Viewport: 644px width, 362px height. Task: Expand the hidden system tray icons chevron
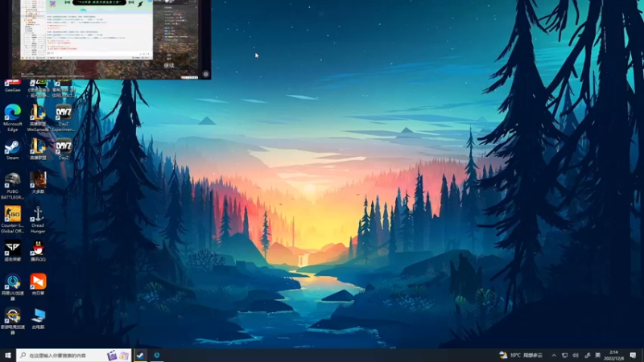[554, 356]
